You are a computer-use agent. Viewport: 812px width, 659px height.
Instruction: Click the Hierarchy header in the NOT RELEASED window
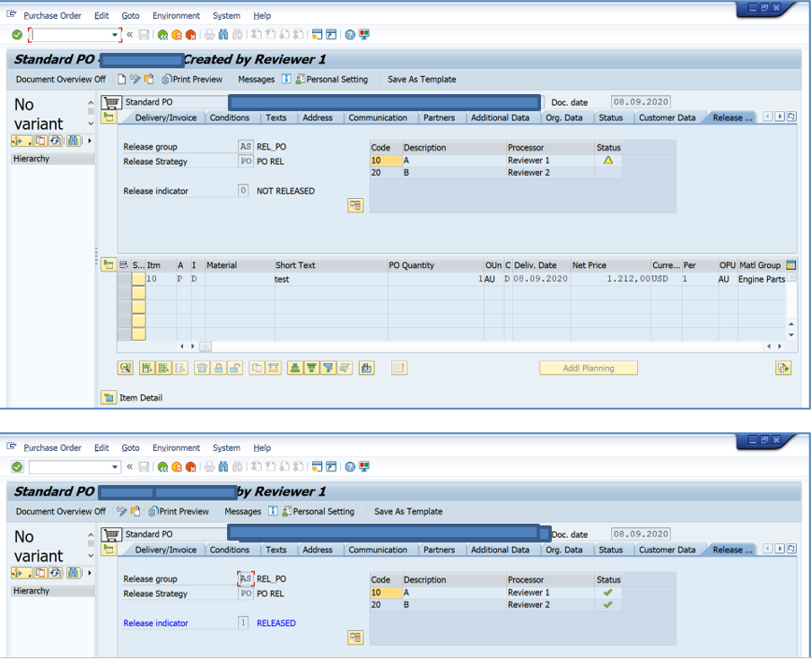(52, 159)
